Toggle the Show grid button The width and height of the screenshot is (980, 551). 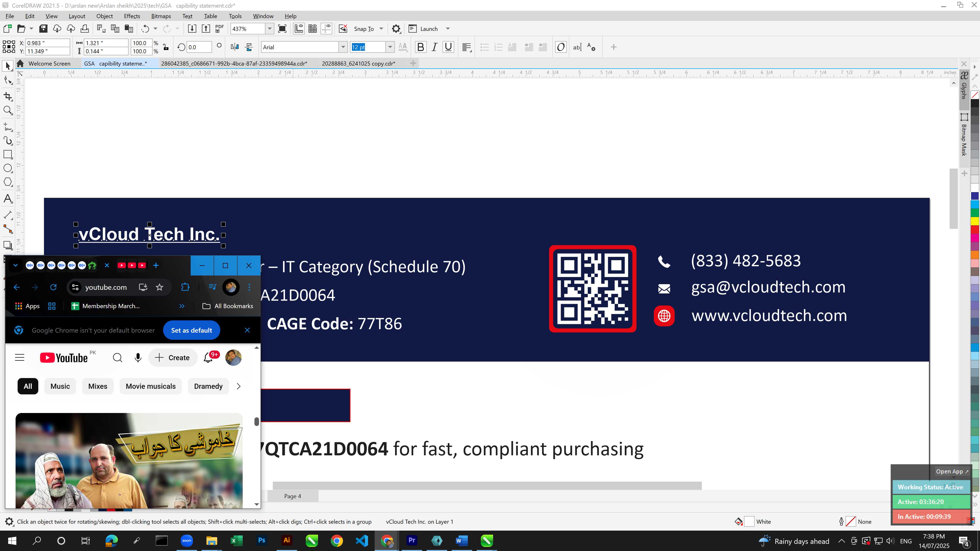click(313, 29)
